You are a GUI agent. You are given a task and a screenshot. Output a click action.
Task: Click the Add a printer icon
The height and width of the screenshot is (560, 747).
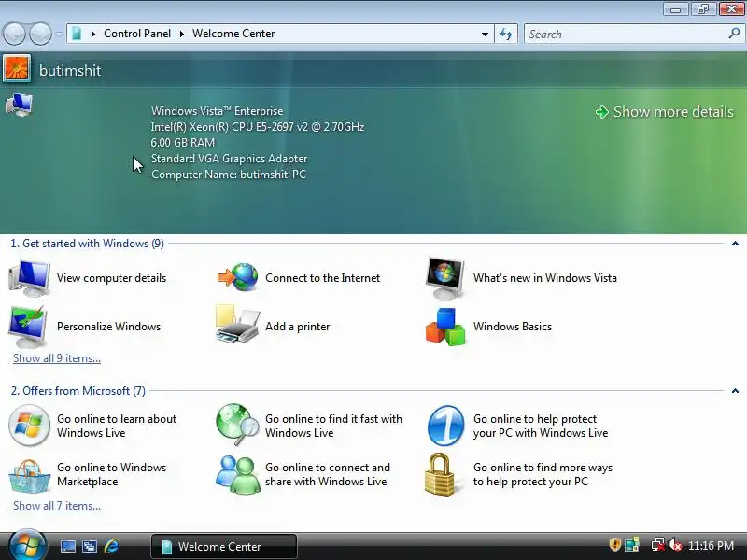tap(237, 324)
